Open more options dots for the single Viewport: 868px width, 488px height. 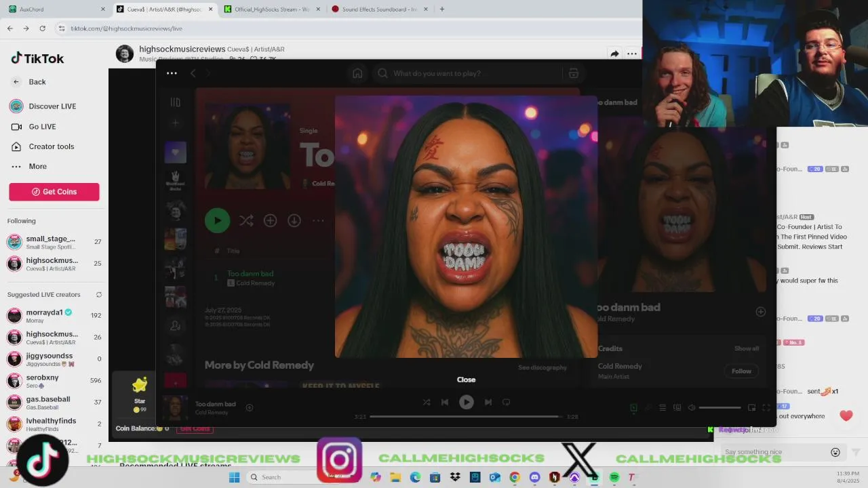coord(318,220)
